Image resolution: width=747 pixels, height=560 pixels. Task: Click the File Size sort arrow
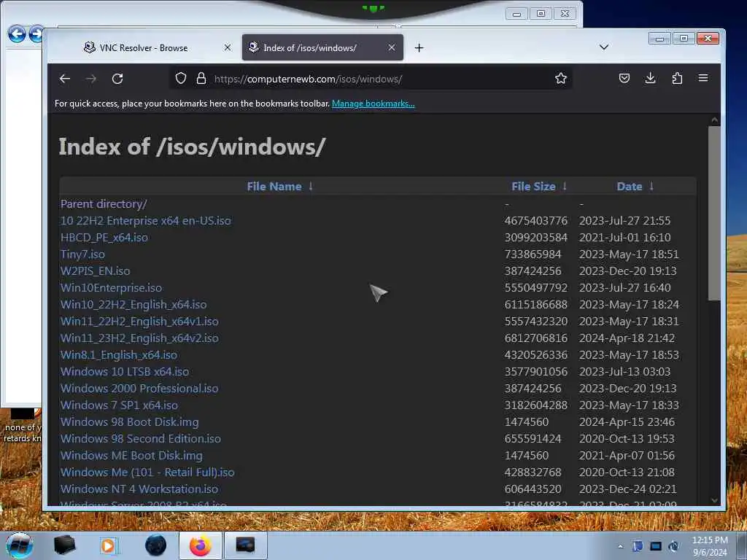click(x=565, y=186)
